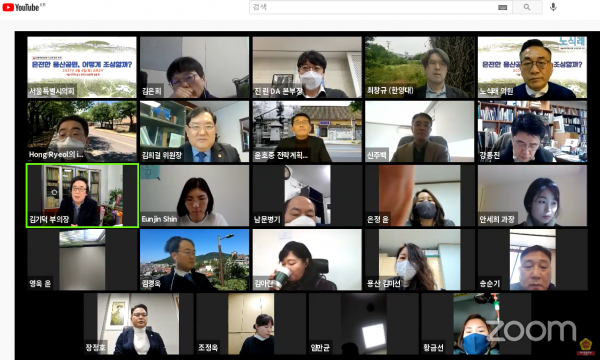Screen dimensions: 600x360
Task: Open the on-screen keyboard icon in search
Action: [x=502, y=7]
